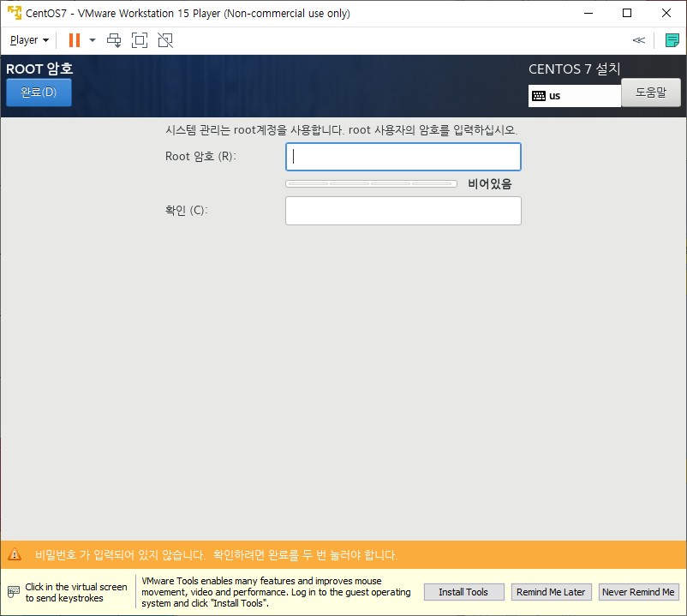The height and width of the screenshot is (616, 687).
Task: Open the Player menu
Action: click(29, 40)
